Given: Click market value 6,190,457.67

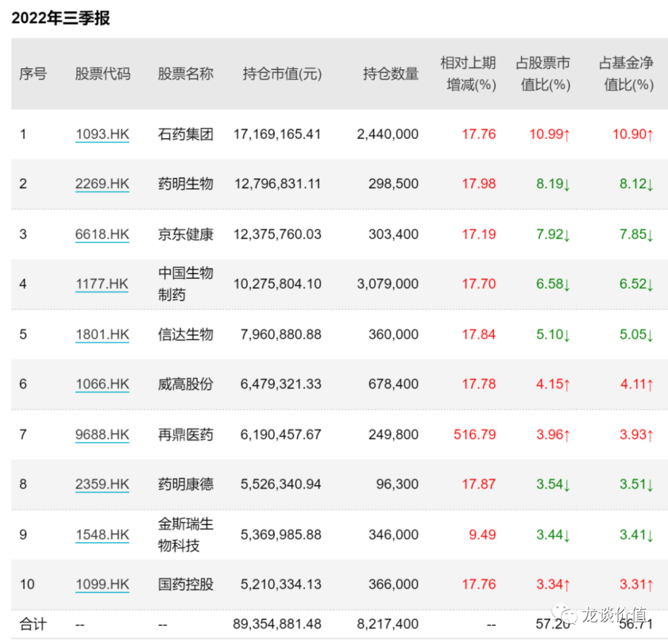Looking at the screenshot, I should (281, 434).
